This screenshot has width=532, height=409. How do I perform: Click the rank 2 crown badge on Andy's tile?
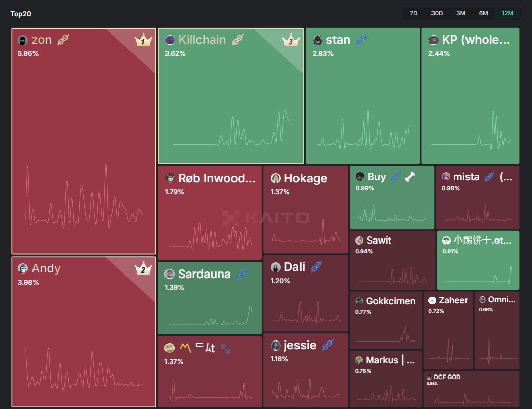tap(143, 268)
